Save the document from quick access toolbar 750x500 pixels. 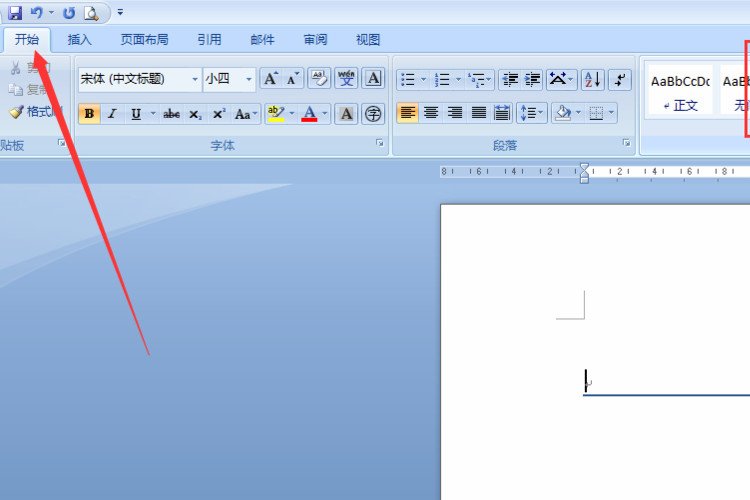click(15, 13)
